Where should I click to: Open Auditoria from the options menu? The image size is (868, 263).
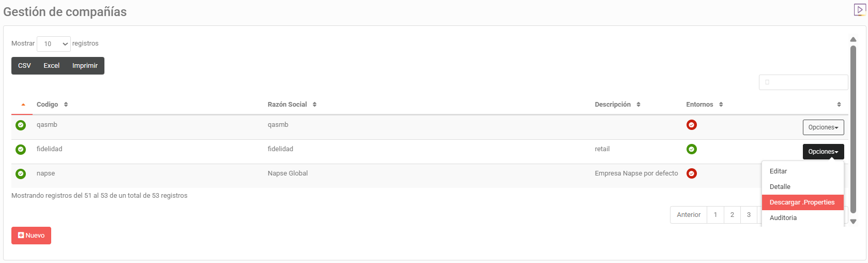pos(783,218)
